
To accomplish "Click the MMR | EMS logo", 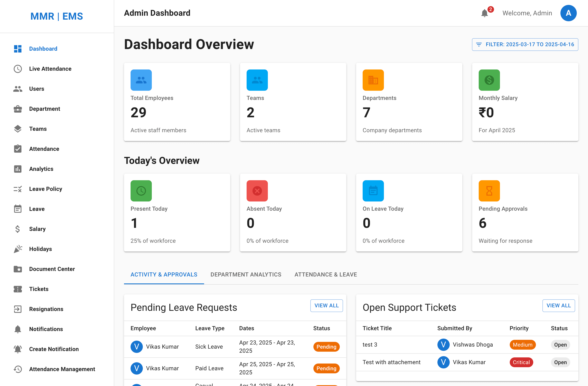I will [x=57, y=16].
